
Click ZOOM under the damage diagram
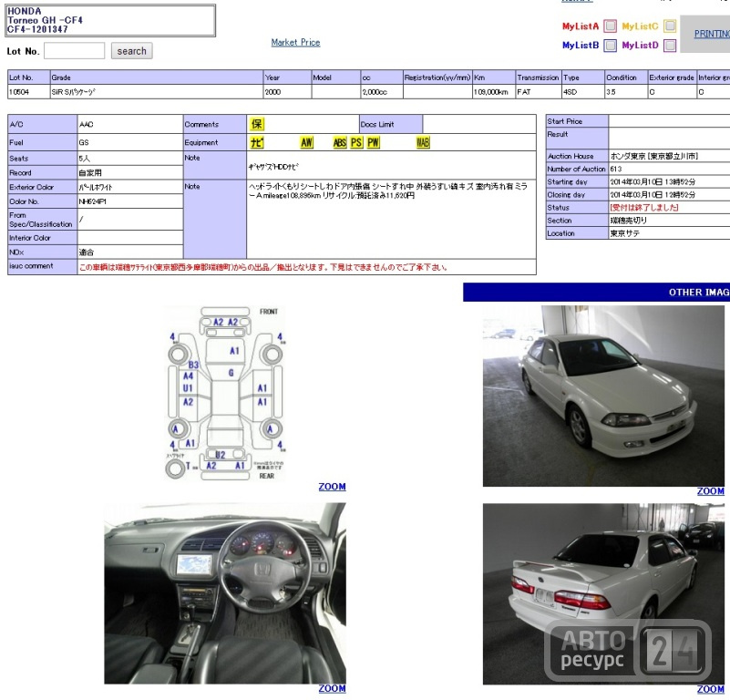(332, 487)
